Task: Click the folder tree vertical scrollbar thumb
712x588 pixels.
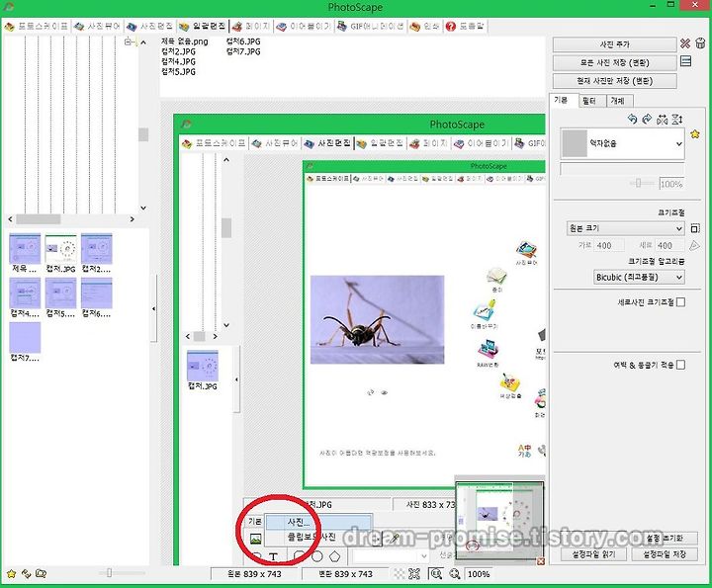Action: pos(143,134)
